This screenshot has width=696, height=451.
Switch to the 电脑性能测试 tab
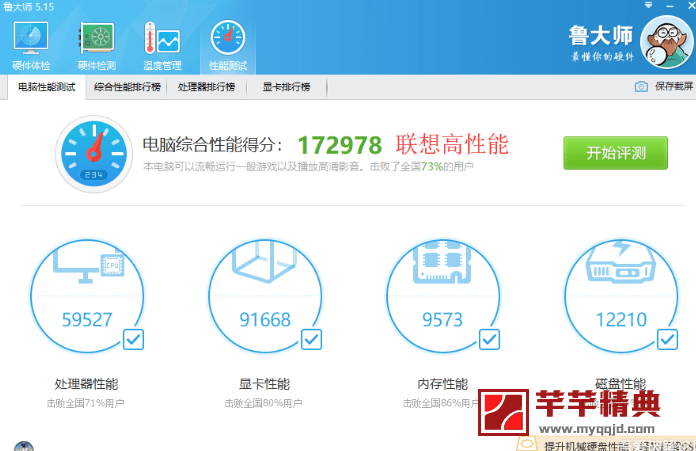47,87
